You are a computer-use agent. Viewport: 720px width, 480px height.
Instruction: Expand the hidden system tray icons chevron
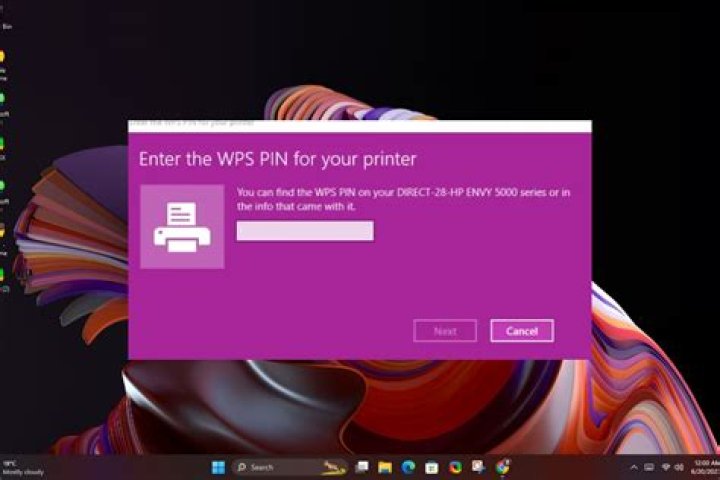[634, 468]
